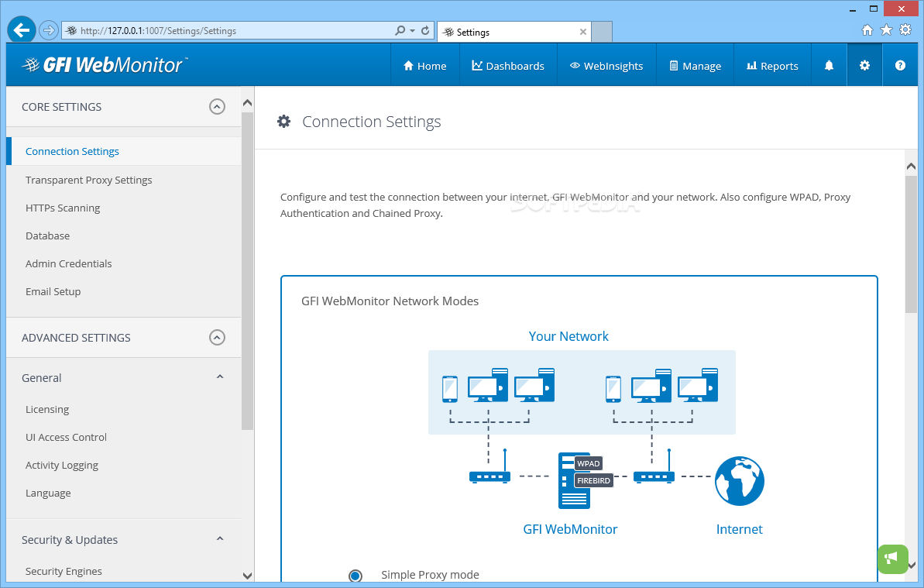
Task: Open notifications bell icon
Action: (x=830, y=65)
